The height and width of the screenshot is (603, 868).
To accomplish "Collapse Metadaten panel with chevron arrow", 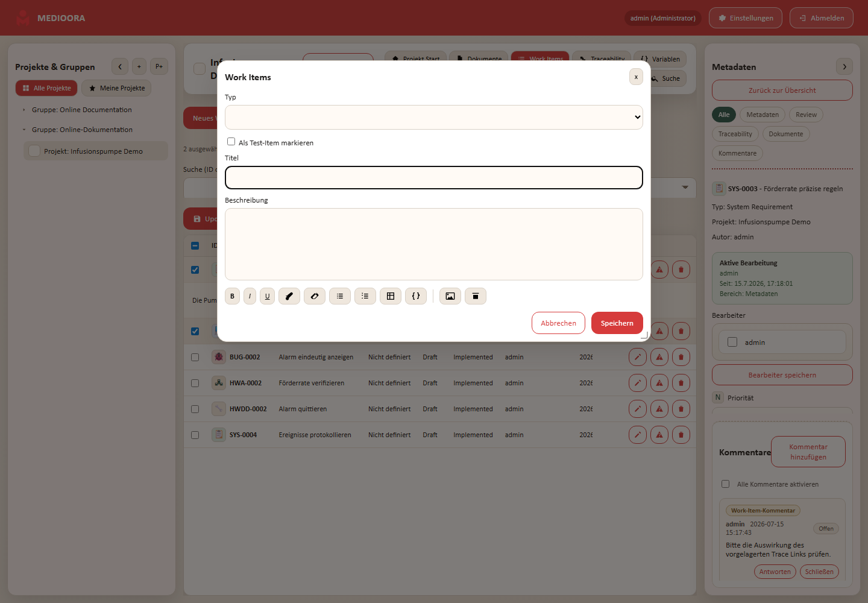I will pyautogui.click(x=844, y=67).
